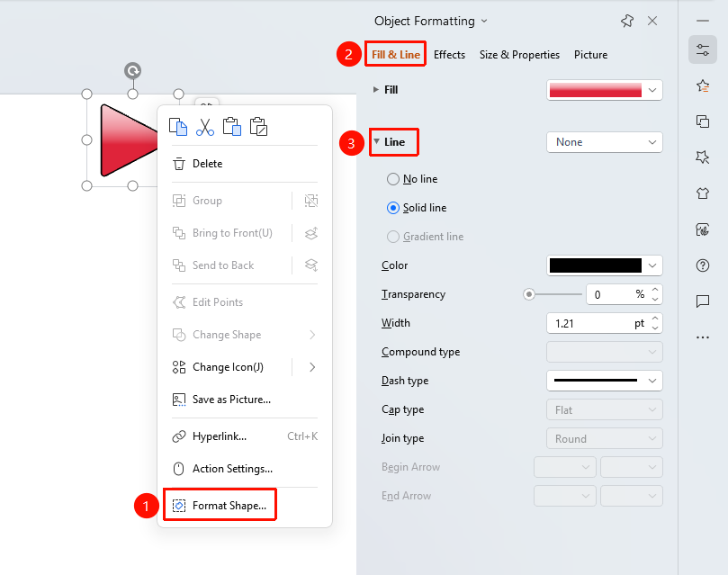Click the ungroup icon beside Group
The width and height of the screenshot is (728, 575).
pyautogui.click(x=311, y=201)
